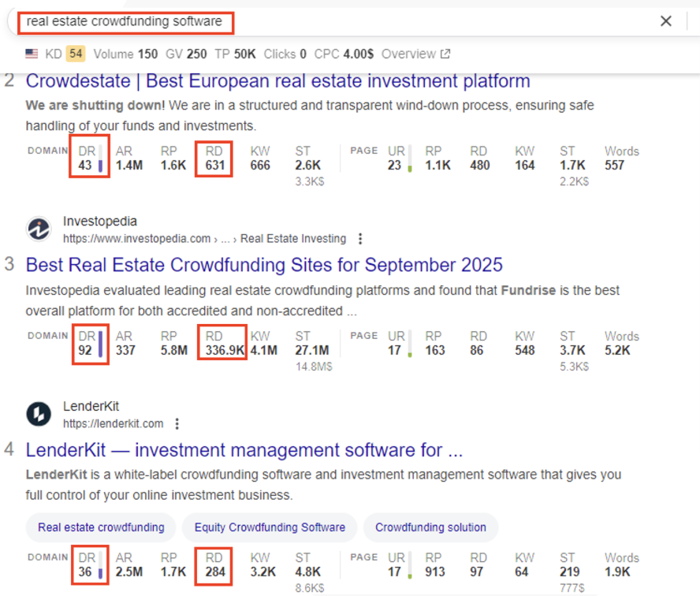Click Crowdestate Words value 557
Image resolution: width=700 pixels, height=596 pixels.
tap(614, 166)
